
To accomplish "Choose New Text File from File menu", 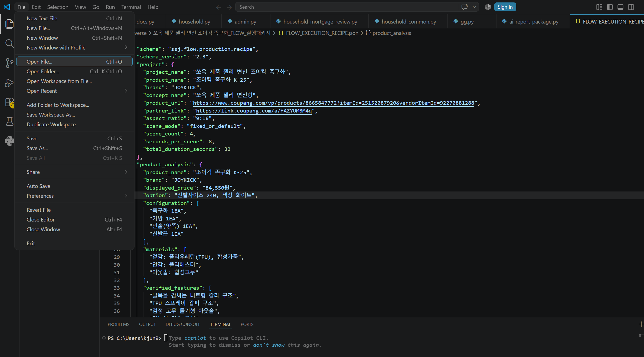I will (74, 18).
